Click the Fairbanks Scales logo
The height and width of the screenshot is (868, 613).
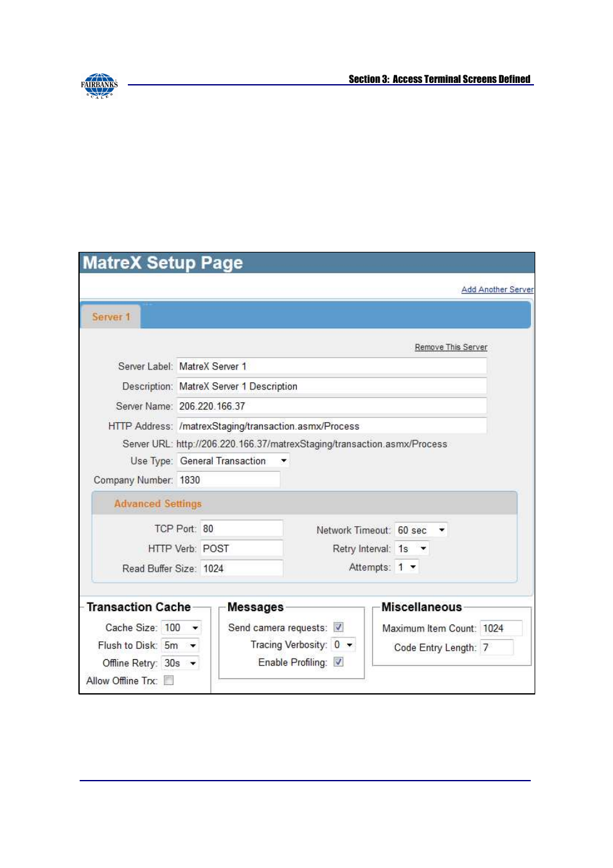pyautogui.click(x=100, y=85)
